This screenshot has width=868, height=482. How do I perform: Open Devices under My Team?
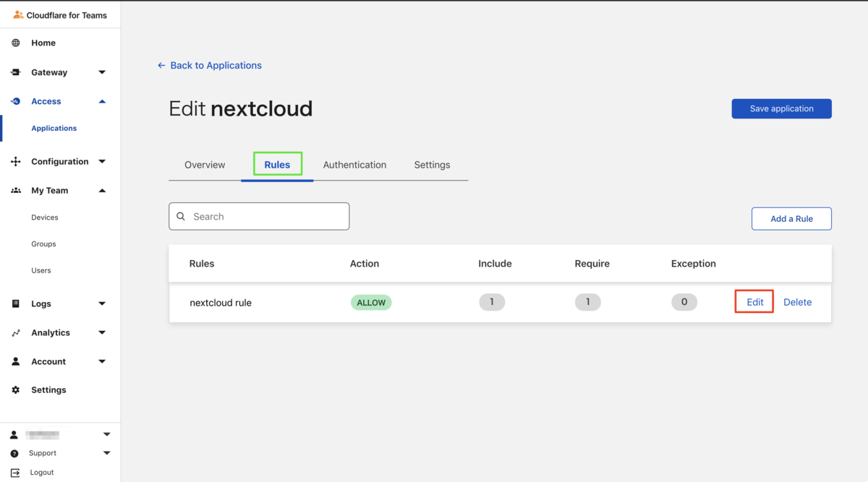coord(45,218)
